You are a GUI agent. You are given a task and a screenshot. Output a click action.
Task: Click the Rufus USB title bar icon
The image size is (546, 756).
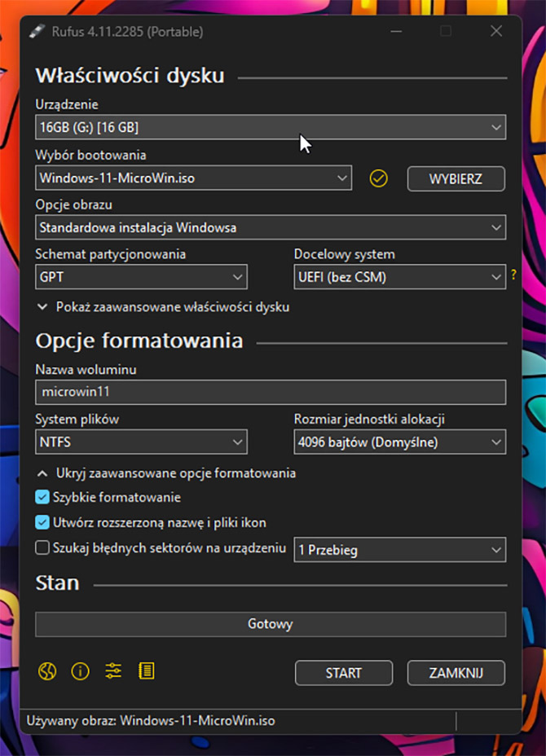click(37, 31)
